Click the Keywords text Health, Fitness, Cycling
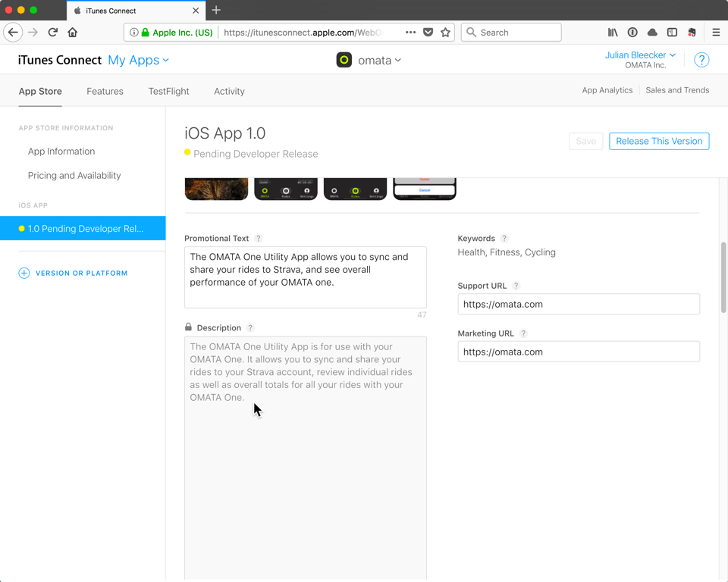The width and height of the screenshot is (728, 582). point(507,252)
